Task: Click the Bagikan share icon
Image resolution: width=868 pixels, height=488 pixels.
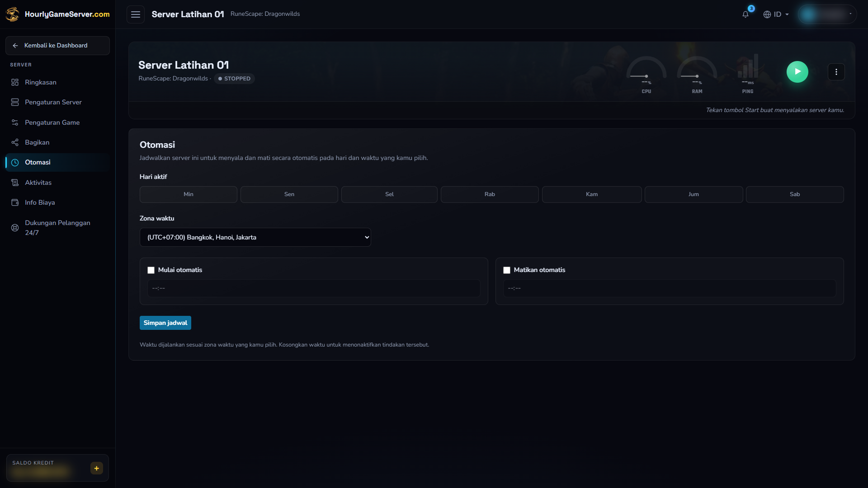Action: tap(15, 142)
